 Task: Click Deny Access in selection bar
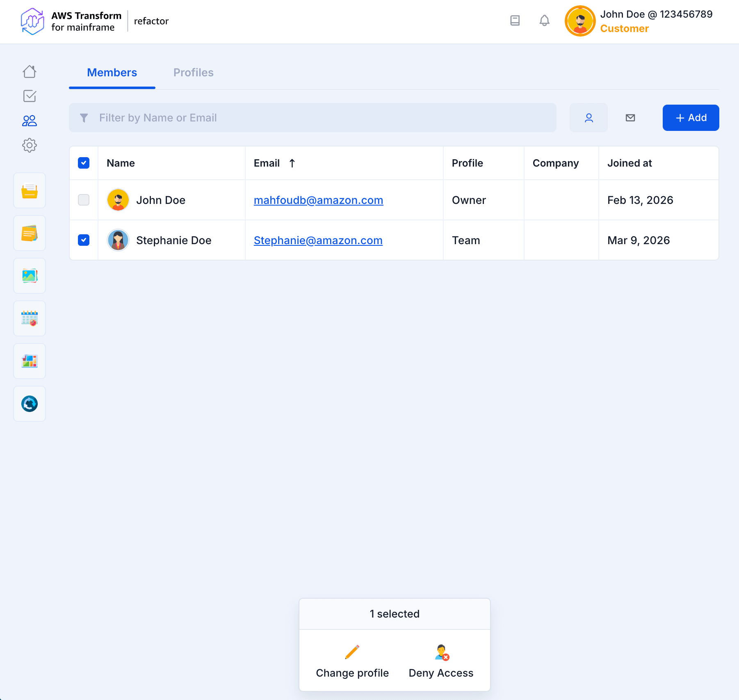(441, 661)
